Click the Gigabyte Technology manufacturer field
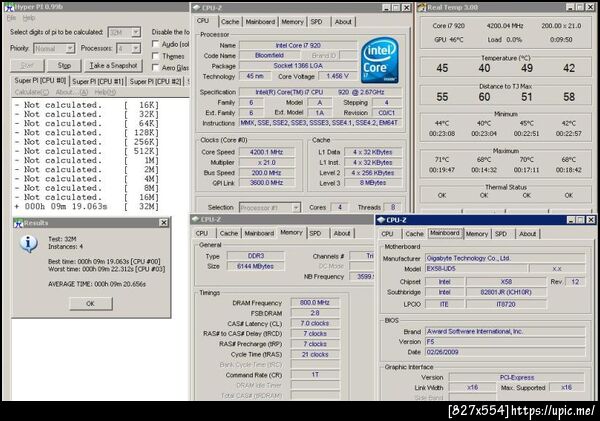This screenshot has height=421, width=600. point(505,258)
